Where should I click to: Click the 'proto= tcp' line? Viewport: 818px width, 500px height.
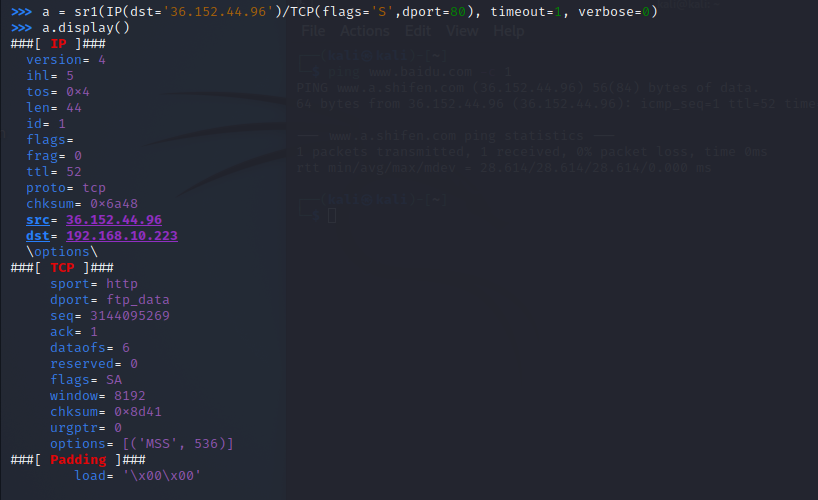66,188
